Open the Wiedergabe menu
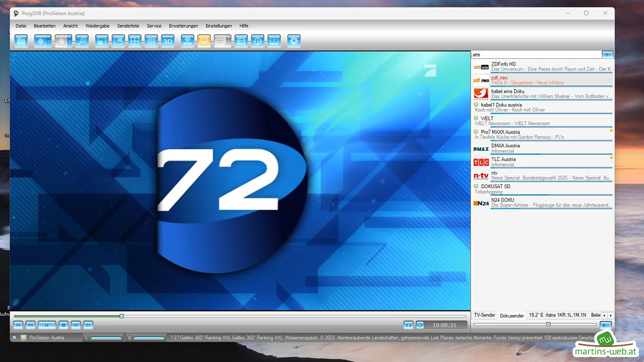Screen dimensions: 644x362 click(x=97, y=26)
